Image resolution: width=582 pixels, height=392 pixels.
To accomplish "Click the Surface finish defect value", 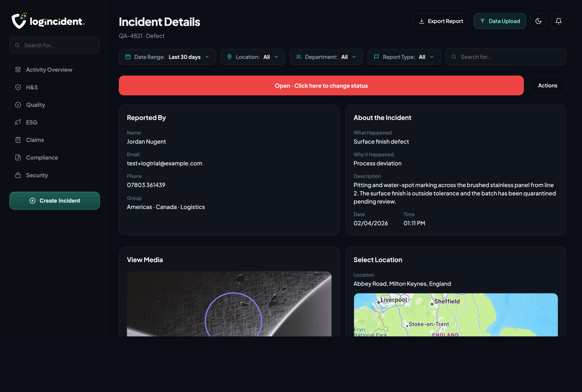I will 381,142.
